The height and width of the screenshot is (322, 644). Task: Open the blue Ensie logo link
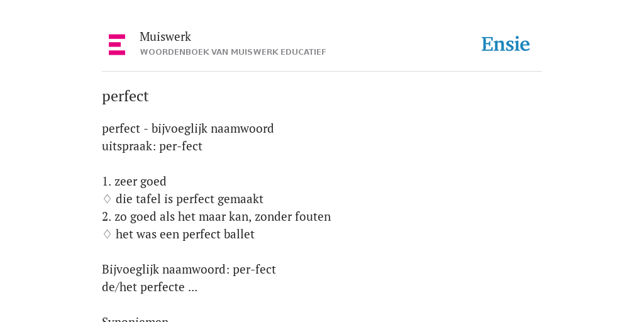pyautogui.click(x=506, y=44)
